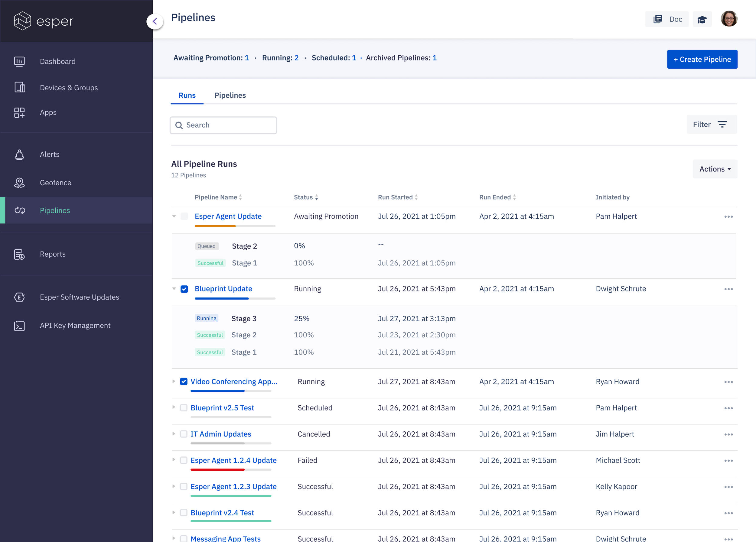This screenshot has height=542, width=756.
Task: Open the Esper Agent 1.2.4 Update link
Action: tap(233, 460)
